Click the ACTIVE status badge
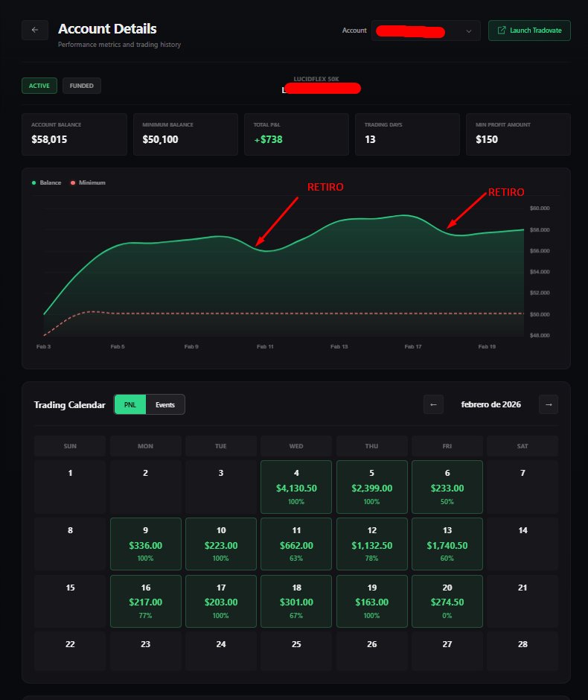The image size is (588, 700). (x=39, y=86)
